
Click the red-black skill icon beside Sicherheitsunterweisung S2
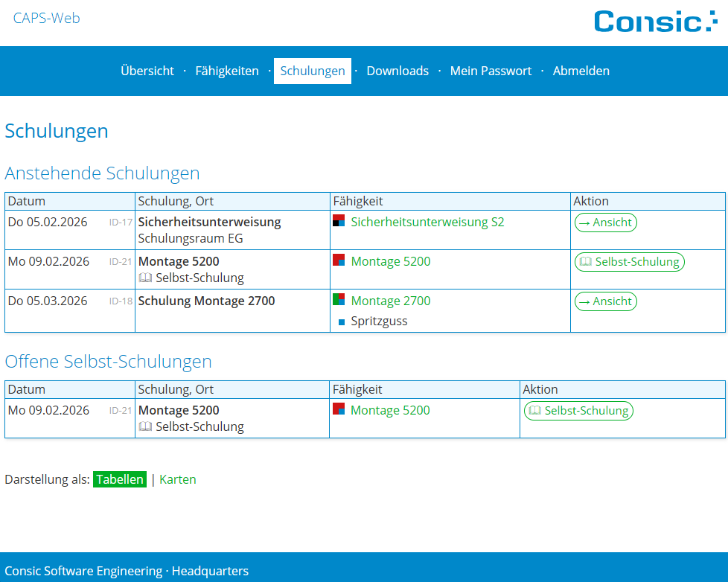339,221
